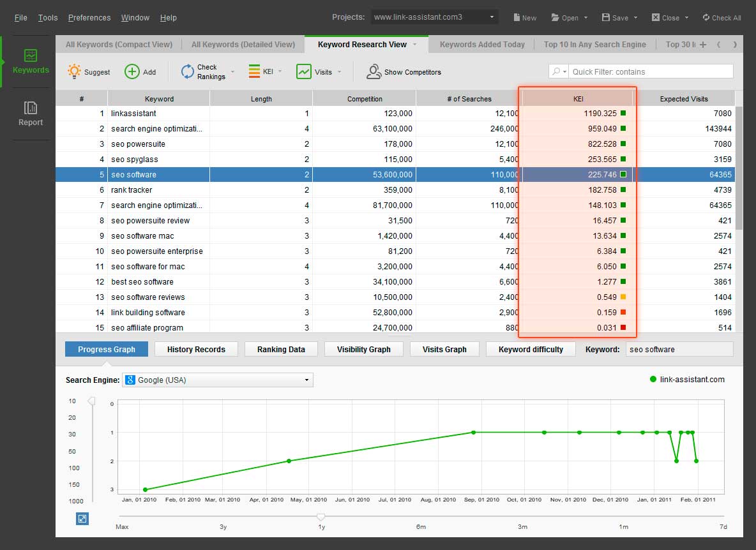Click the green Add plus icon
The width and height of the screenshot is (756, 550).
132,72
